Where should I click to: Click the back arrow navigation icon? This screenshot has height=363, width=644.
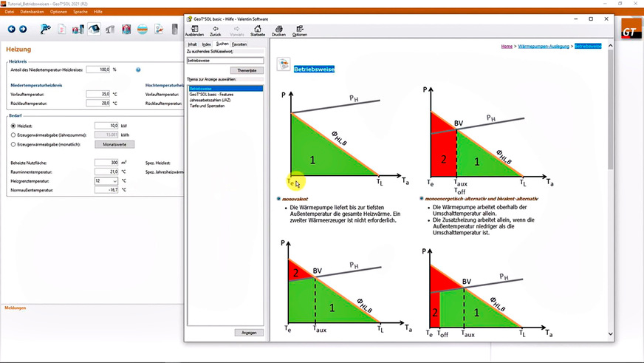coord(11,30)
